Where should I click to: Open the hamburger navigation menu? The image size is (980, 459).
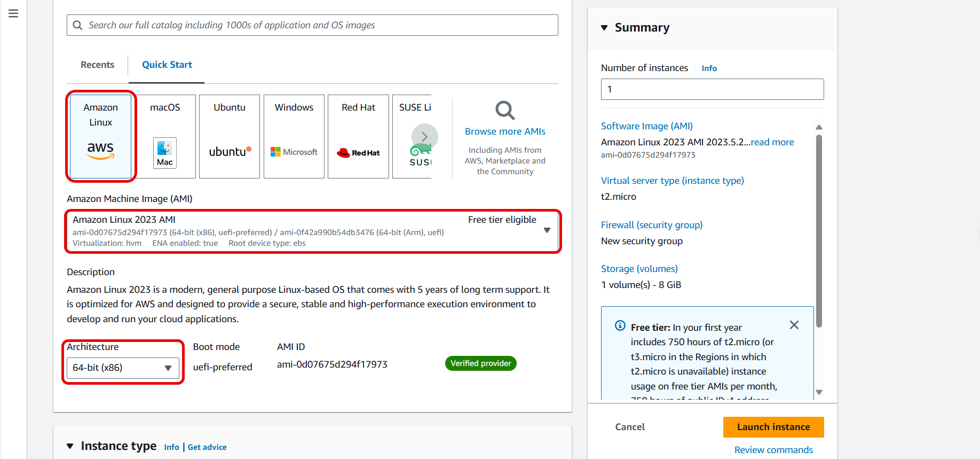point(13,13)
